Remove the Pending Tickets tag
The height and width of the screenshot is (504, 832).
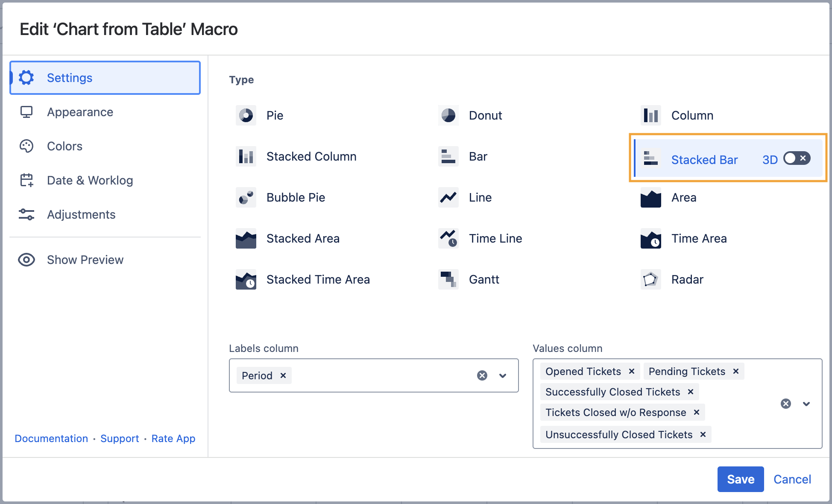[736, 371]
